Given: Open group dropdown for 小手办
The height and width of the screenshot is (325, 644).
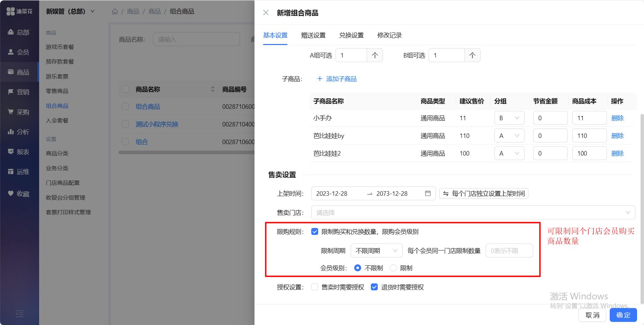Looking at the screenshot, I should [509, 118].
